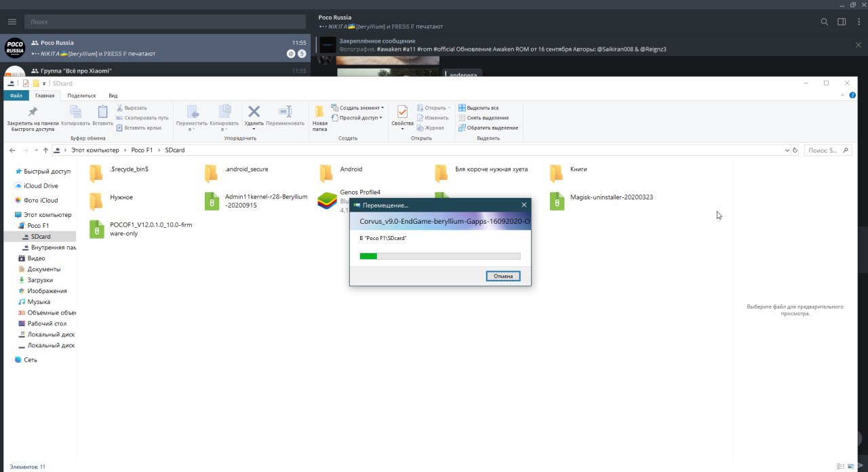Open the Telegram hamburger menu

click(x=12, y=22)
